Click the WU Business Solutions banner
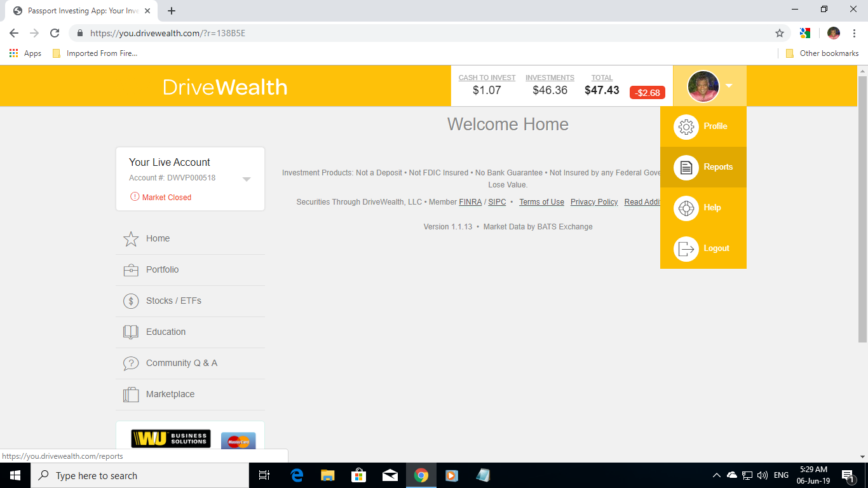868x488 pixels. pos(171,438)
